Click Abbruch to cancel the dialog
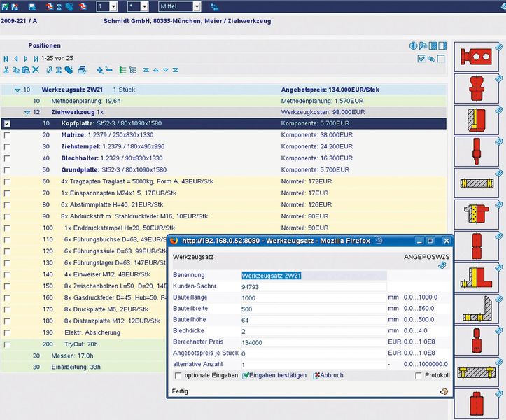 [x=328, y=376]
